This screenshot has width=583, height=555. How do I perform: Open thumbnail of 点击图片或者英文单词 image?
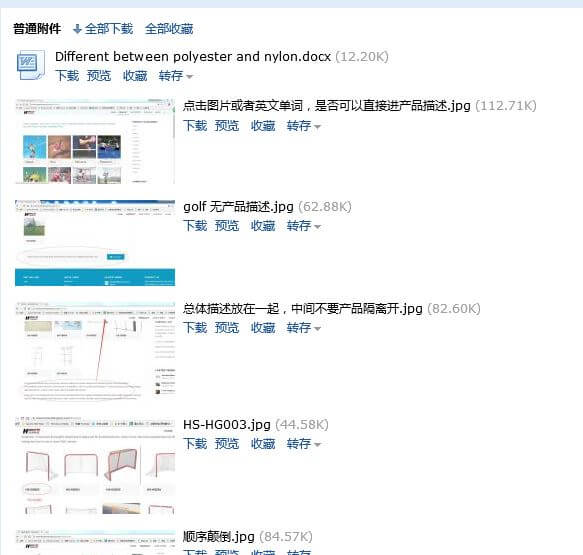[95, 141]
